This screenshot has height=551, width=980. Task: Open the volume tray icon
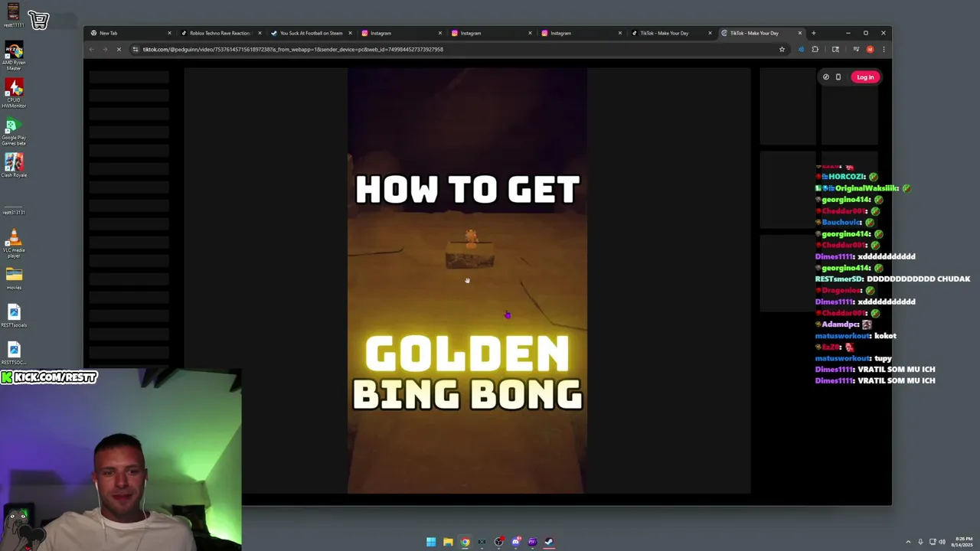942,542
